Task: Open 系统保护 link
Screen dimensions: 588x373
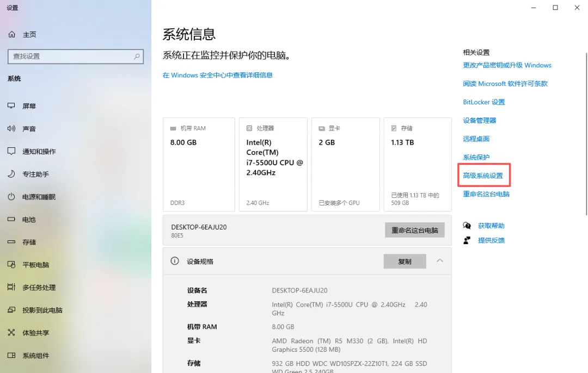Action: pos(476,157)
